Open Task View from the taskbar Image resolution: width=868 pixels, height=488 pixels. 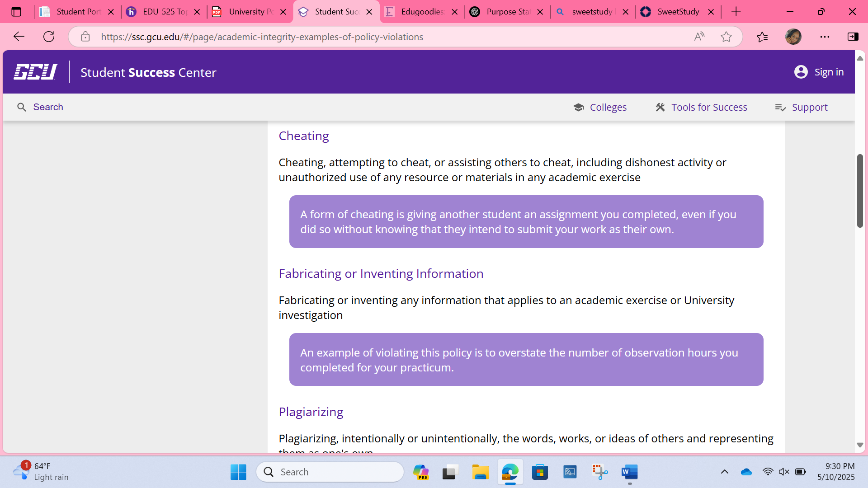pyautogui.click(x=450, y=472)
